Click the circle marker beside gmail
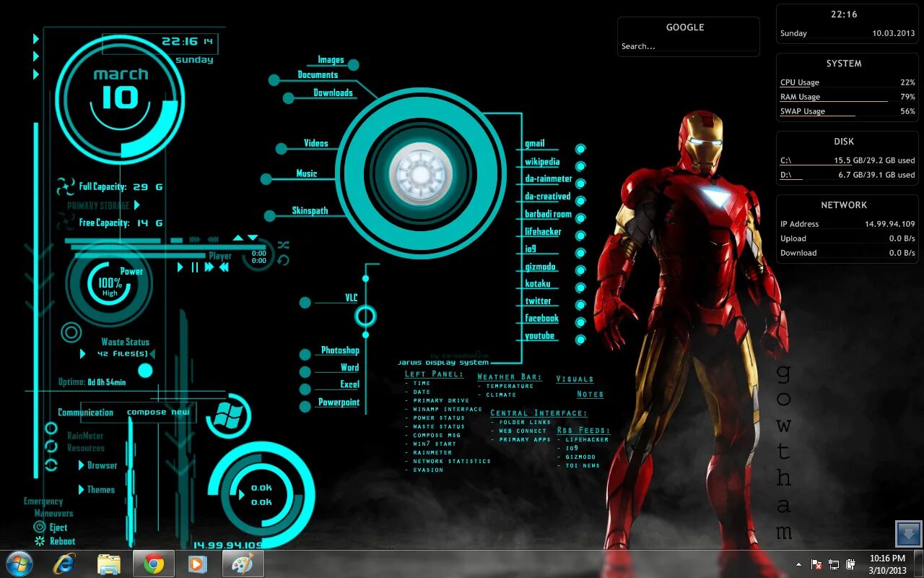The height and width of the screenshot is (578, 924). pyautogui.click(x=580, y=149)
